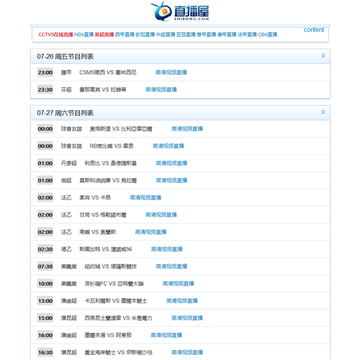Click the 07:30 time badge
Image resolution: width=360 pixels, height=360 pixels.
click(x=45, y=266)
